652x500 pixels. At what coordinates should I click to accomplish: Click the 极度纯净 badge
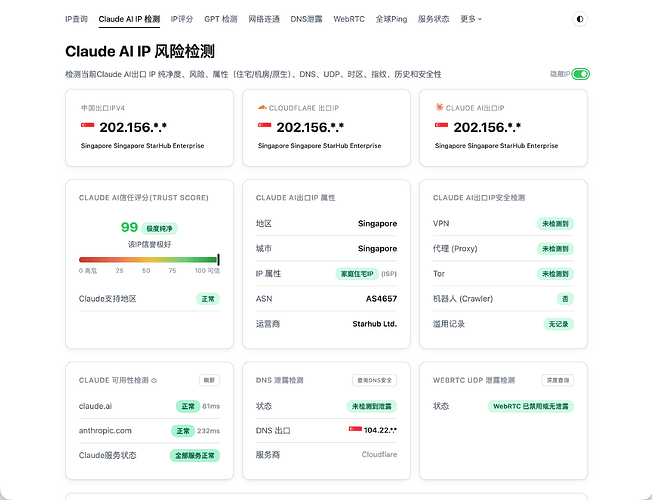(159, 228)
